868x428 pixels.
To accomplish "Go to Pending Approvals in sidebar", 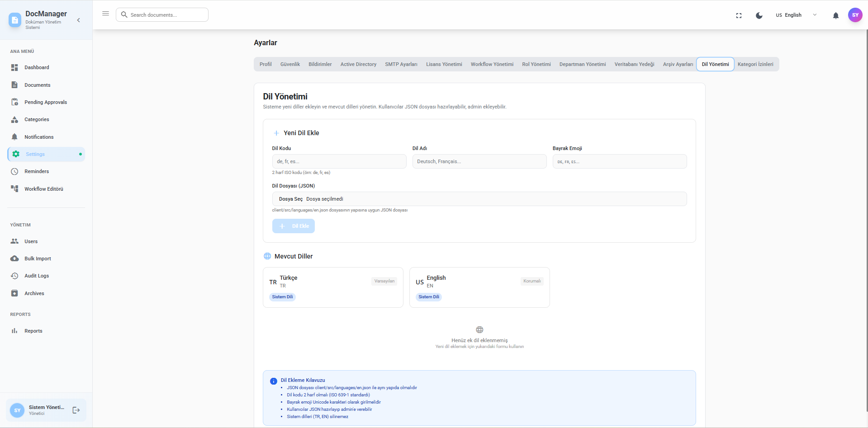I will pos(45,102).
